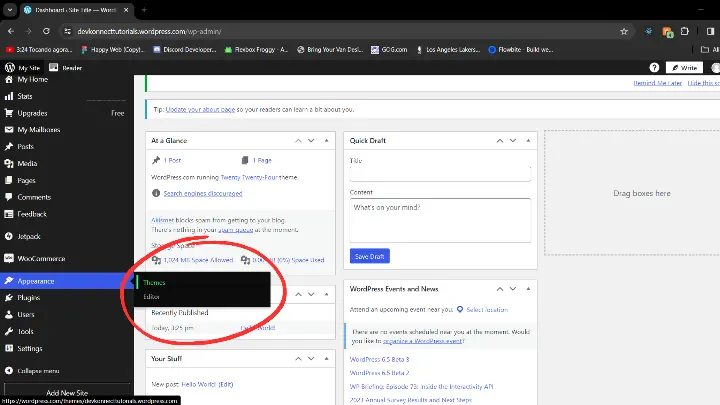Click the WooCommerce icon in sidebar

[x=9, y=259]
